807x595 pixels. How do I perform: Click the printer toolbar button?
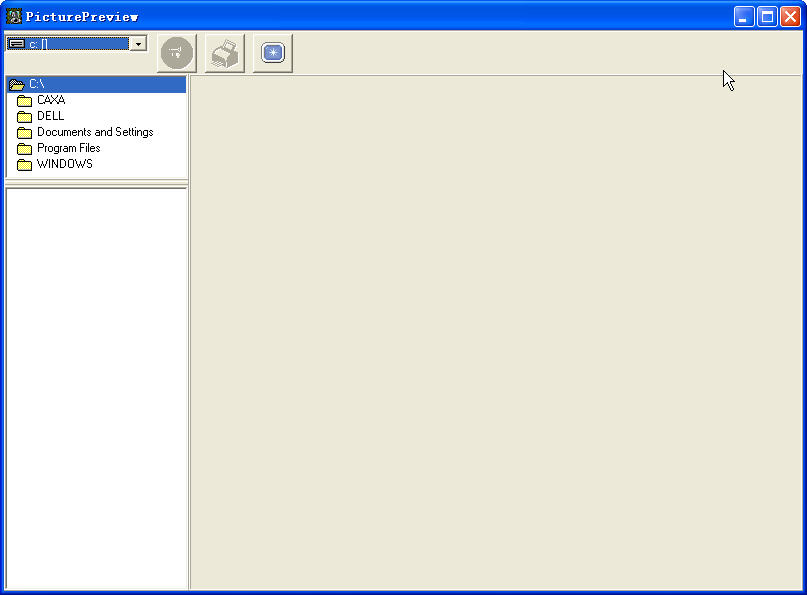[x=225, y=53]
